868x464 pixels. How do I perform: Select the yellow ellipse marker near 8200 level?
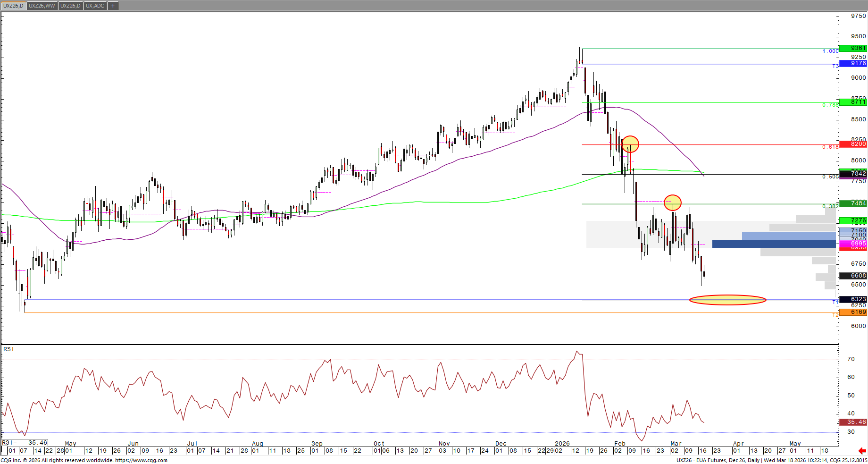point(630,144)
